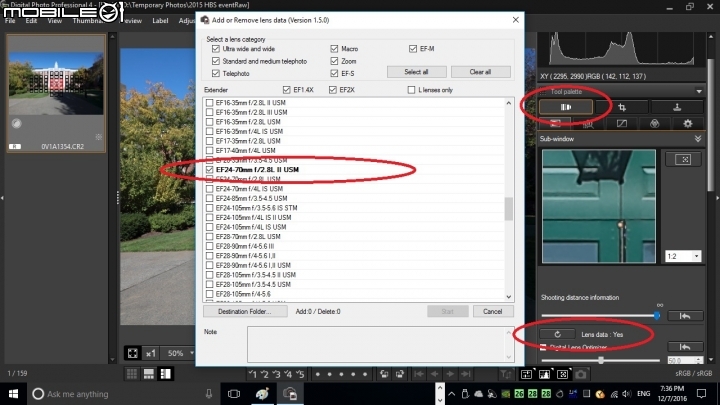This screenshot has height=405, width=720.
Task: Revert the Digital Lens Optimizer setting
Action: click(685, 347)
